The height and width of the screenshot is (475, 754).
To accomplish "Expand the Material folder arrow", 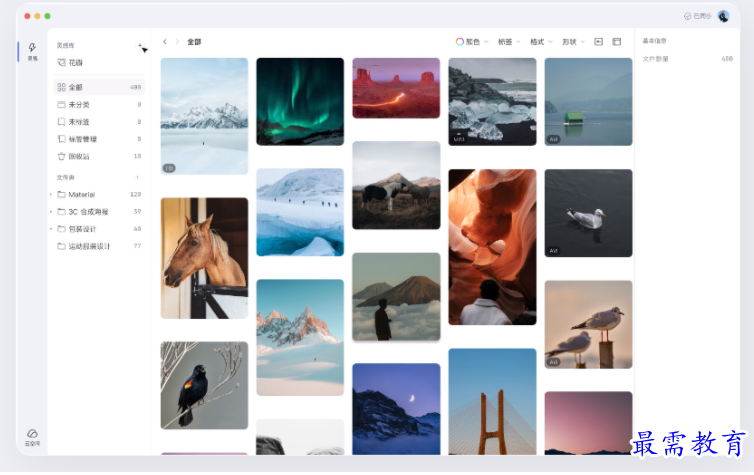I will pos(51,194).
